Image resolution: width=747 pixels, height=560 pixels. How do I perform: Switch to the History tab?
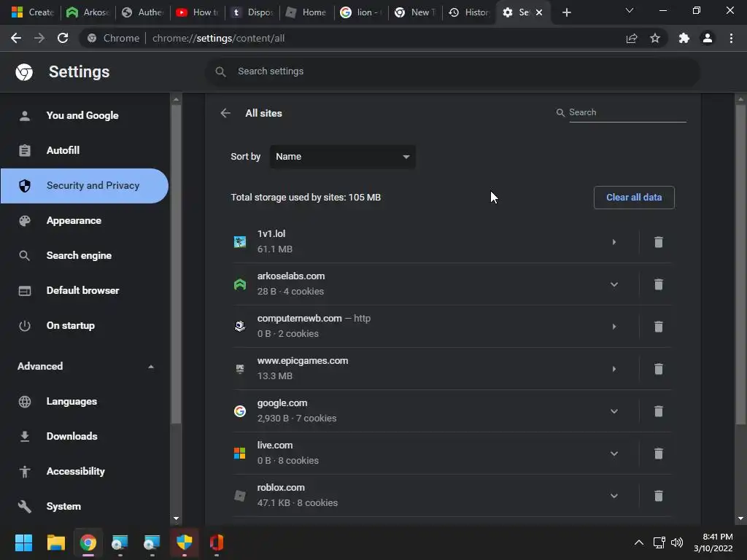[469, 12]
